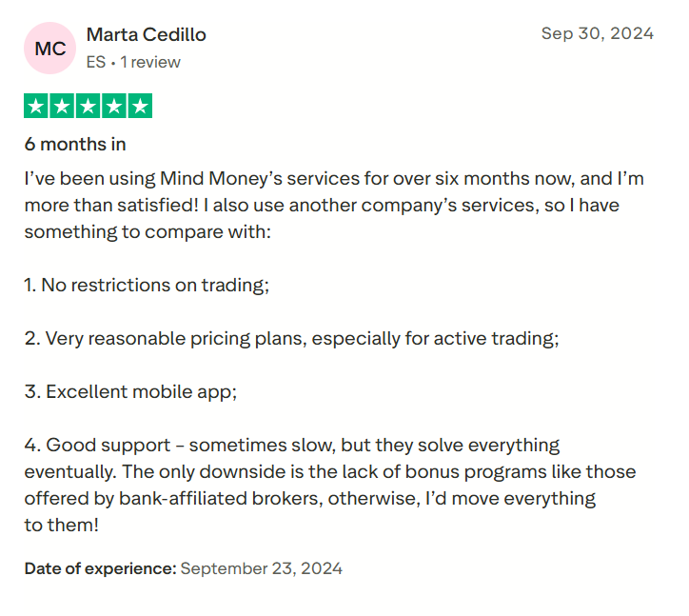The height and width of the screenshot is (616, 689).
Task: Click the September 23, 2024 experience date
Action: coord(261,568)
